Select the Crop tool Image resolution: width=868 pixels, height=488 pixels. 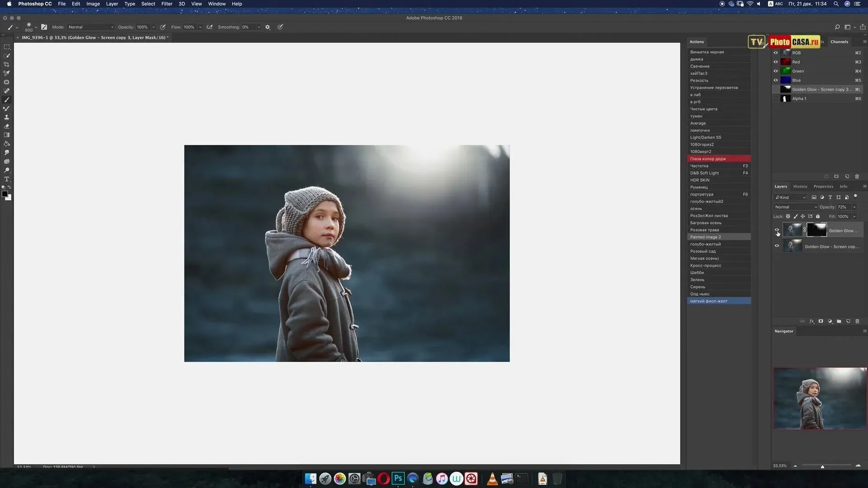pos(7,65)
